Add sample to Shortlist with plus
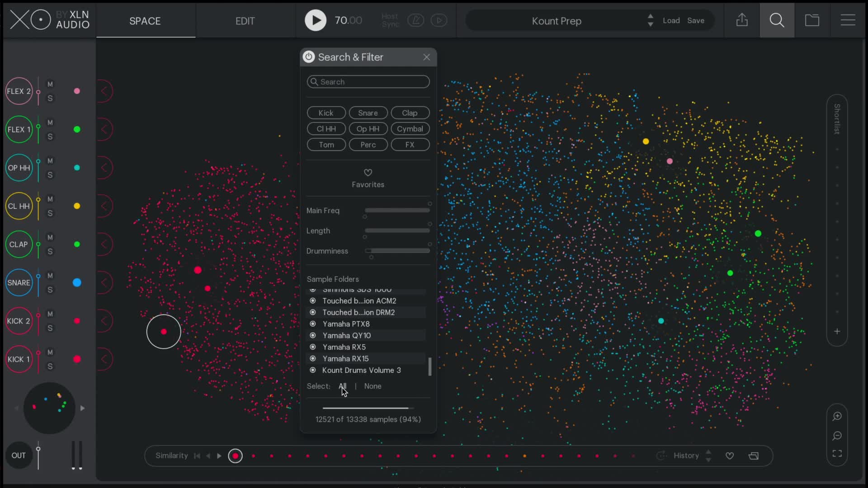The height and width of the screenshot is (488, 868). point(837,332)
